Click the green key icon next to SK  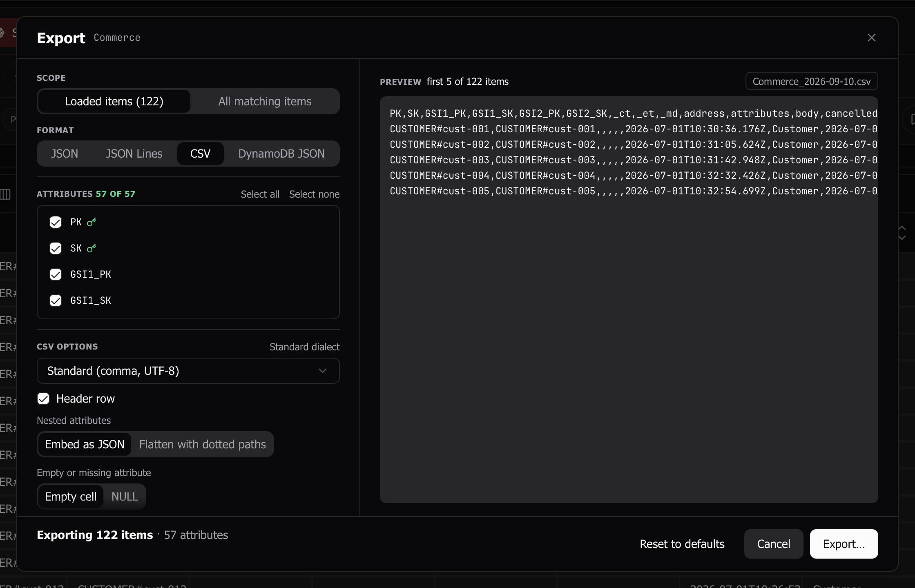pyautogui.click(x=91, y=248)
